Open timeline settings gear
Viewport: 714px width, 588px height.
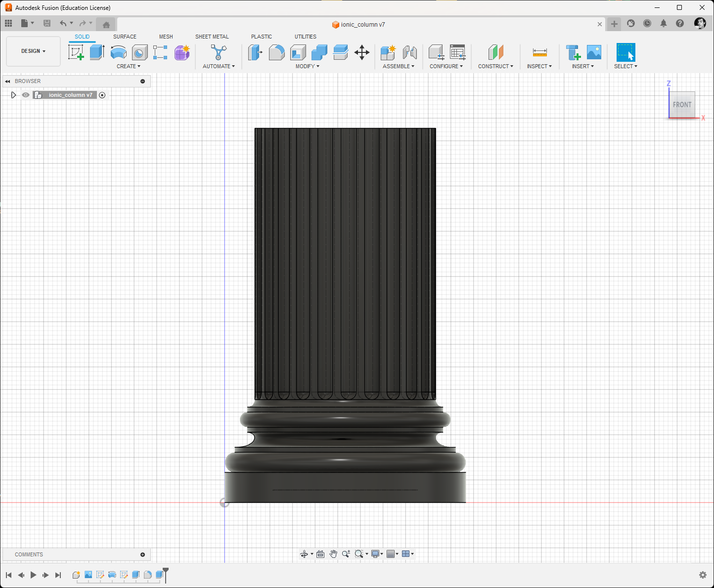pos(703,575)
